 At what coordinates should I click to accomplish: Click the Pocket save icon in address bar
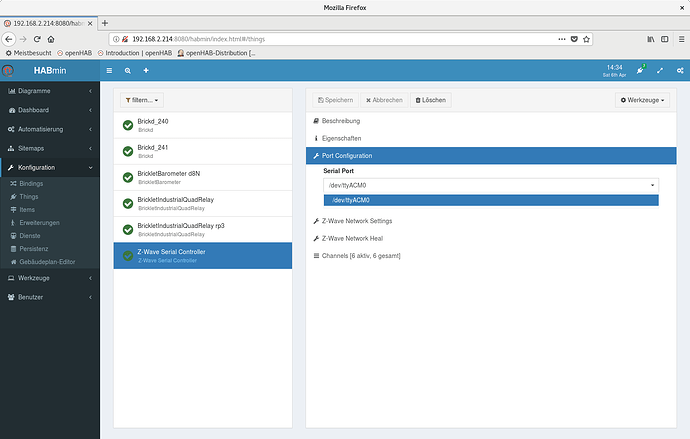574,39
